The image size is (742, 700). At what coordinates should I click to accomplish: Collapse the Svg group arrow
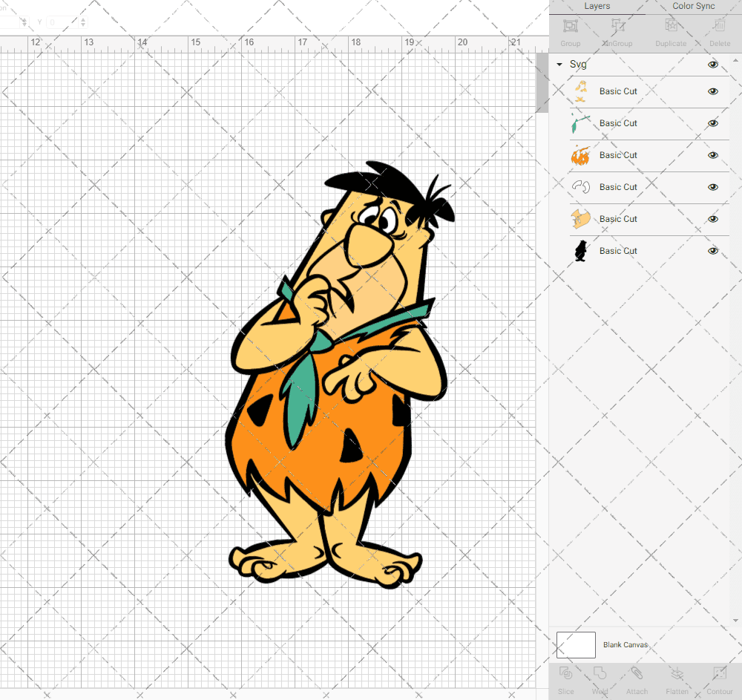pos(559,65)
